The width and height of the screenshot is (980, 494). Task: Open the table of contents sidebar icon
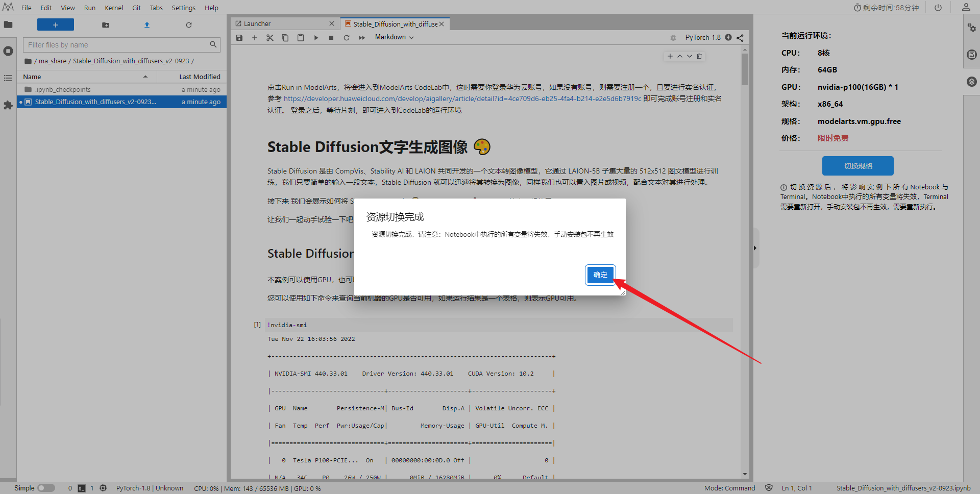(x=8, y=78)
